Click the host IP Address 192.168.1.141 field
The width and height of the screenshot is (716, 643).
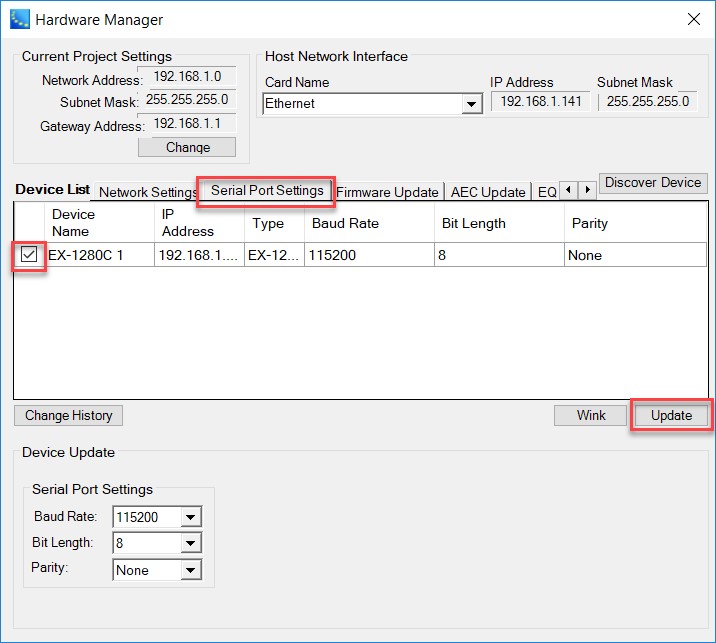[x=541, y=101]
